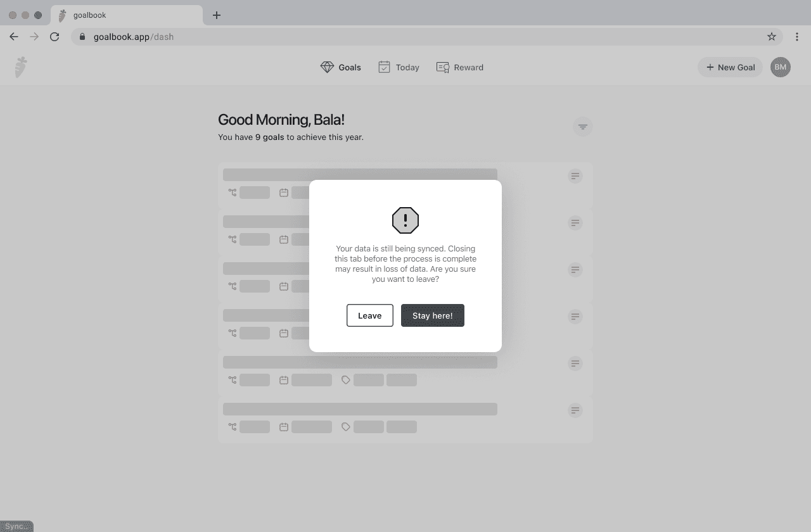Open the Today calendar icon
This screenshot has width=811, height=532.
[x=385, y=66]
